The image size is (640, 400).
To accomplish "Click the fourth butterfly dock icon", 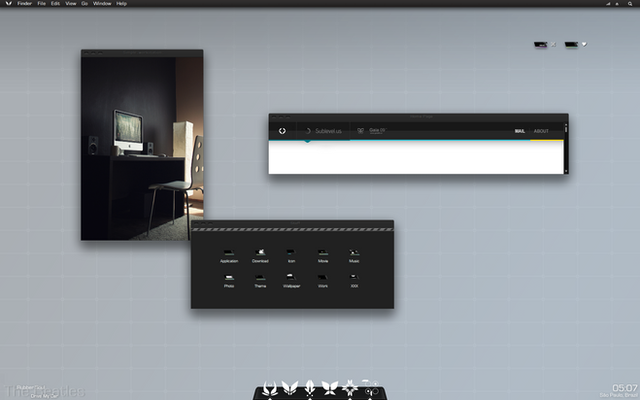I will (x=330, y=388).
